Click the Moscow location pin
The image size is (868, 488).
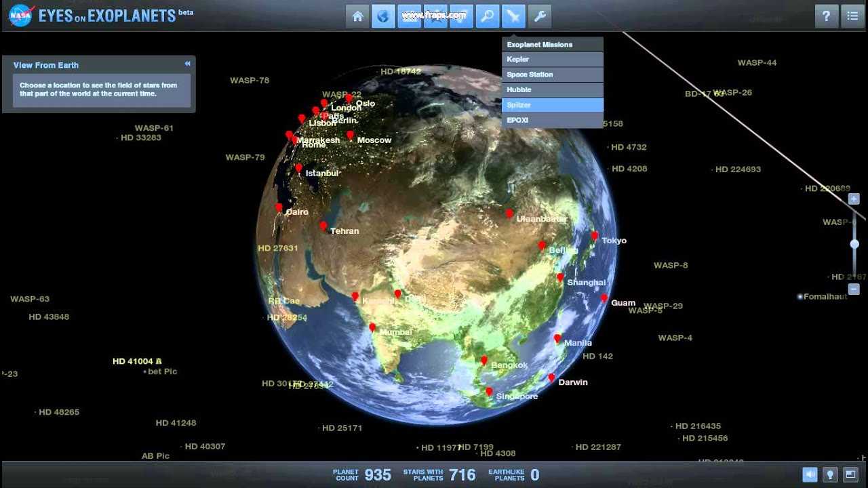350,136
